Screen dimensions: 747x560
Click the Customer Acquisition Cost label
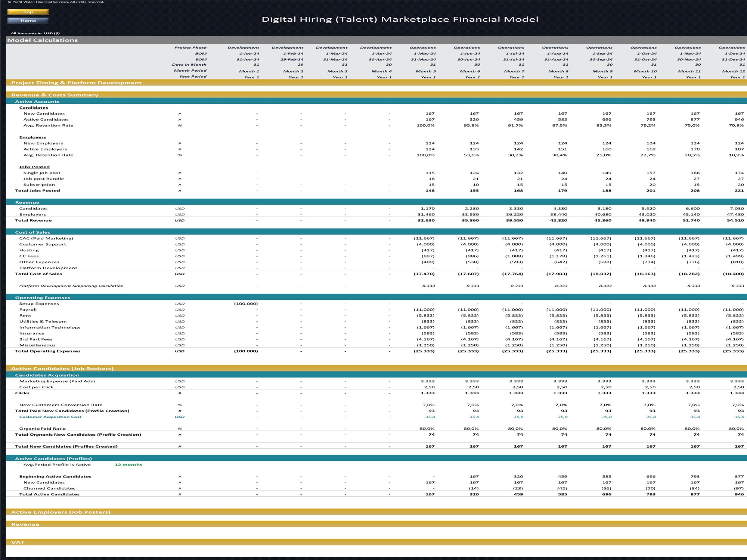50,417
